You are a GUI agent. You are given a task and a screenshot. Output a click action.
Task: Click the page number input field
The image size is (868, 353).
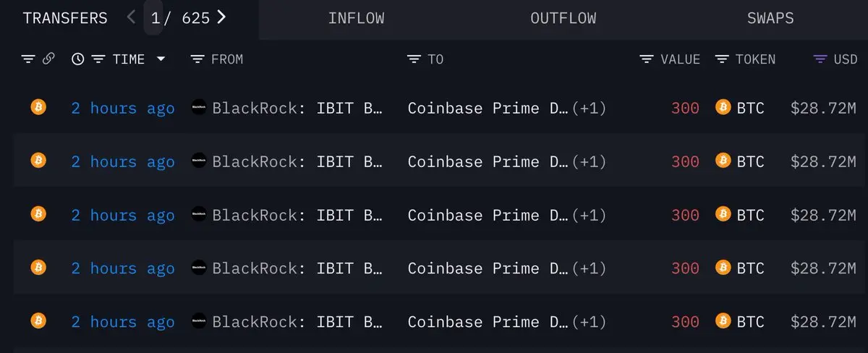click(x=153, y=18)
